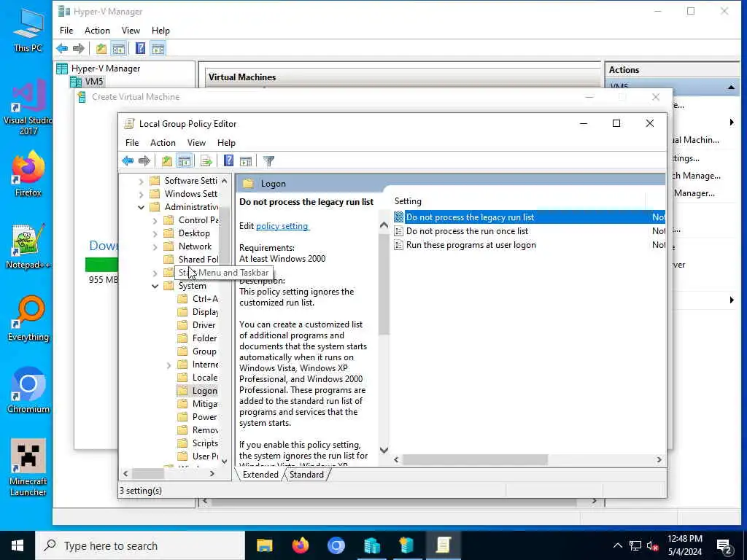Select Do not process the legacy run list row
The height and width of the screenshot is (560, 747).
pos(529,217)
